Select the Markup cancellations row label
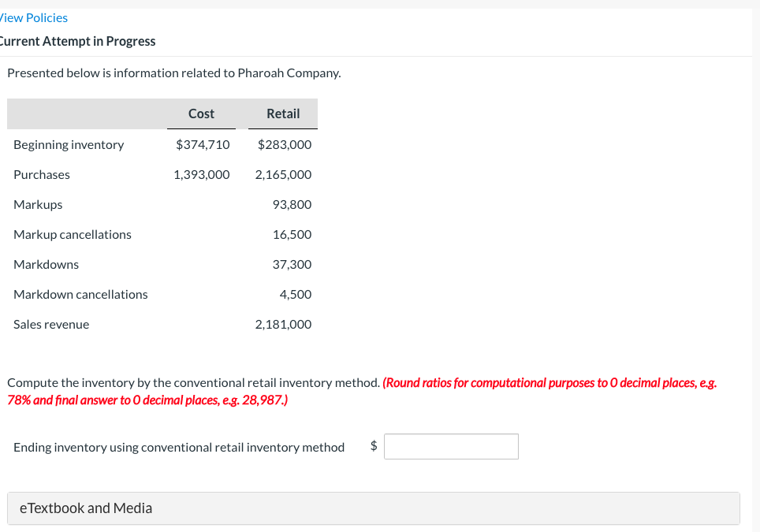 tap(73, 234)
